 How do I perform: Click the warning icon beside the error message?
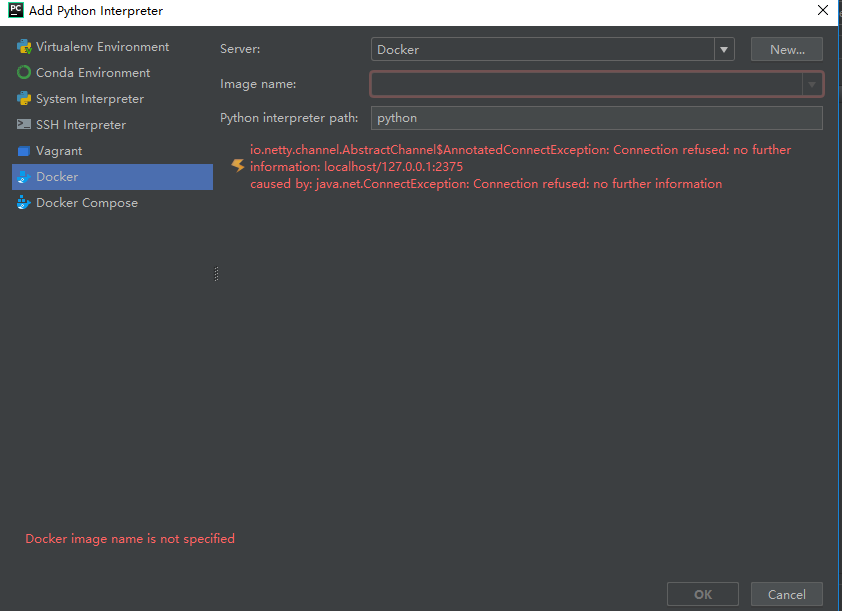click(x=237, y=166)
